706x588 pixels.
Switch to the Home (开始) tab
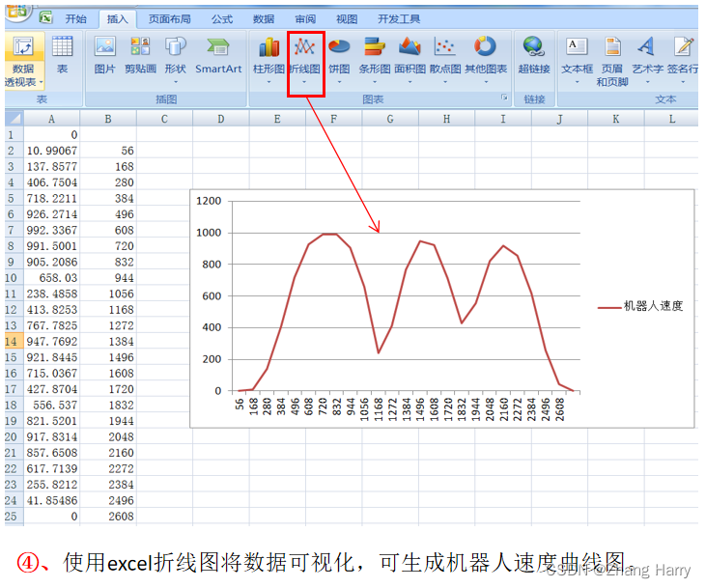coord(75,19)
